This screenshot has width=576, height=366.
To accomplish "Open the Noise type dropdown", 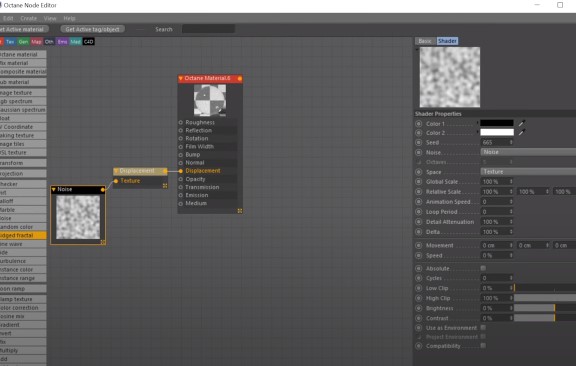I will coord(528,152).
